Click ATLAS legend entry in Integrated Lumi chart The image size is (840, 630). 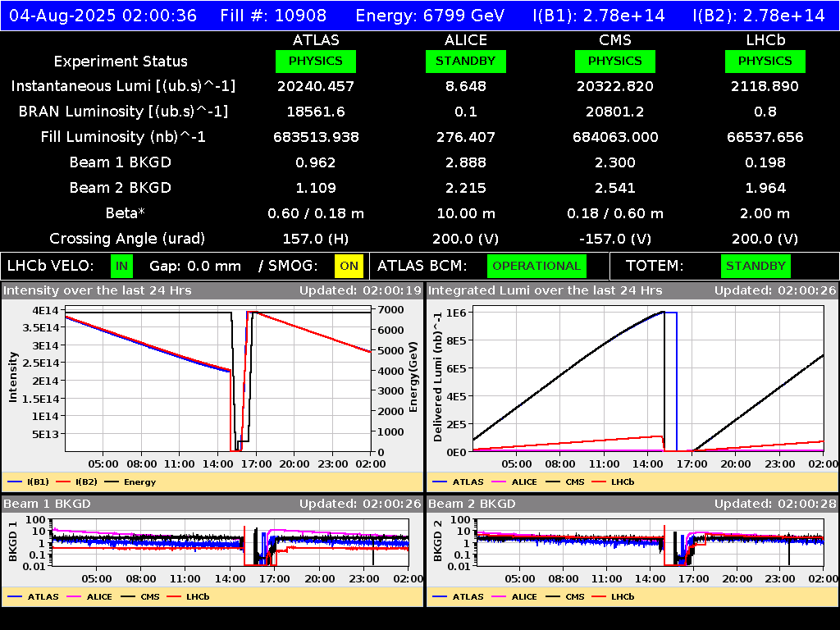pos(458,482)
